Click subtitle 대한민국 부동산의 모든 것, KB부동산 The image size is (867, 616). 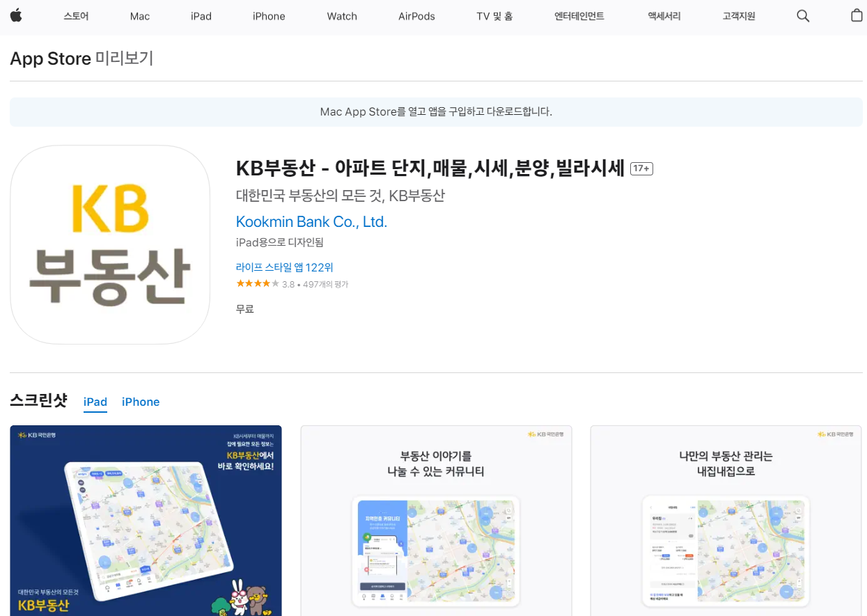341,196
